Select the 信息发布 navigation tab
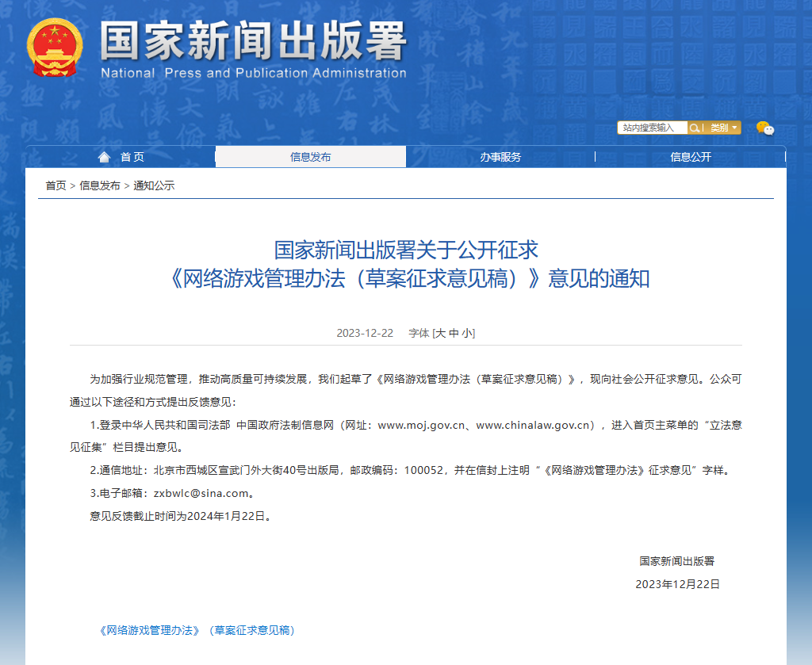 tap(310, 157)
